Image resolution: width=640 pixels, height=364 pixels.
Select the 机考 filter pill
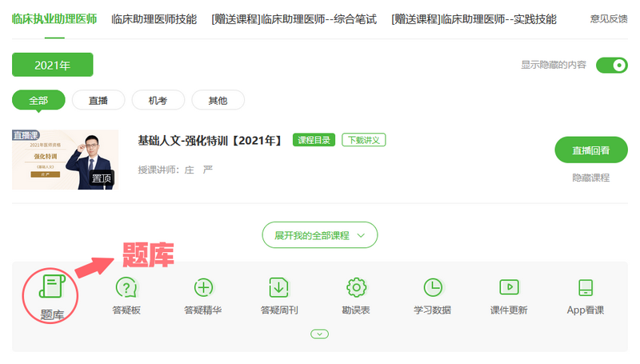click(158, 100)
